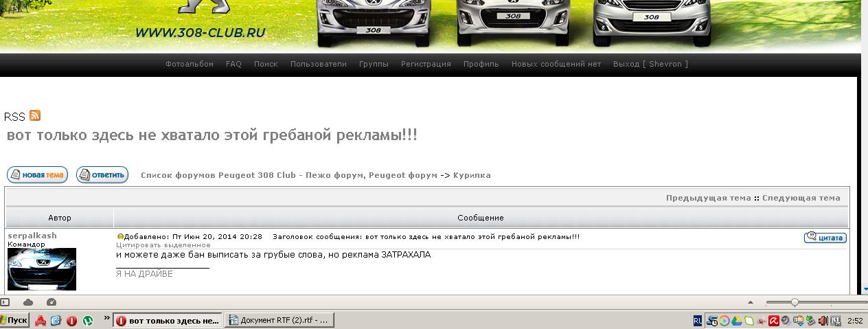Image resolution: width=868 pixels, height=329 pixels.
Task: Launch uTorrent from quick launch
Action: (88, 320)
